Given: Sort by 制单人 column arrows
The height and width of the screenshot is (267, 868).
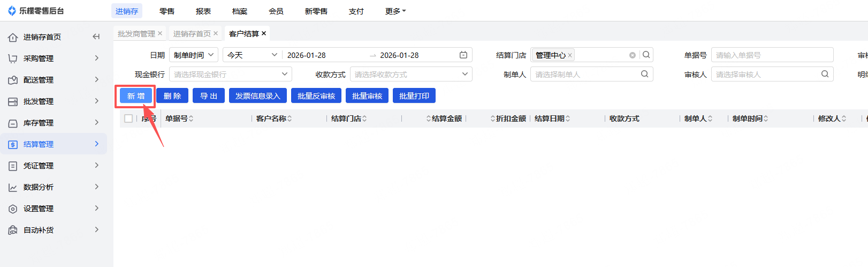Looking at the screenshot, I should pos(710,118).
